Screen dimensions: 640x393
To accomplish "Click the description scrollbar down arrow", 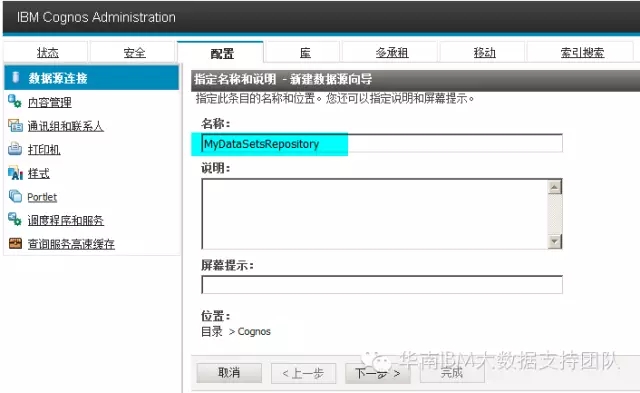I will click(x=554, y=241).
